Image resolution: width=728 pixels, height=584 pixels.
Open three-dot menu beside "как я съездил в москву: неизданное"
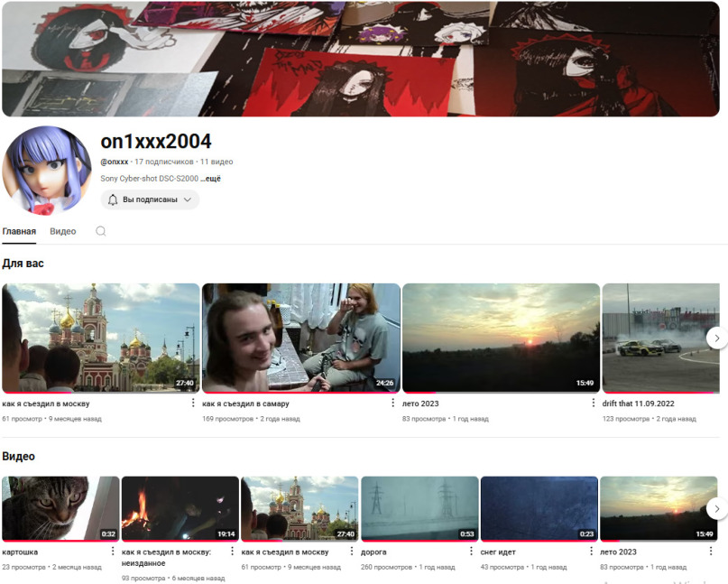(x=232, y=551)
